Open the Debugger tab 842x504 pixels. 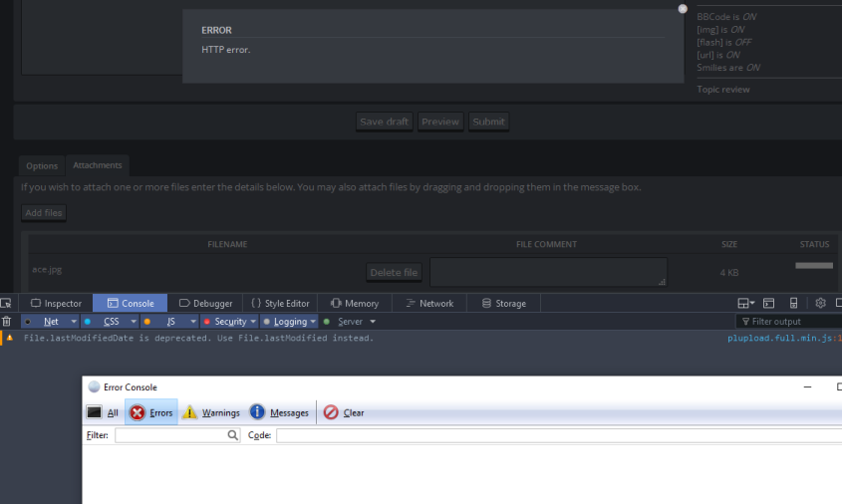click(x=205, y=303)
